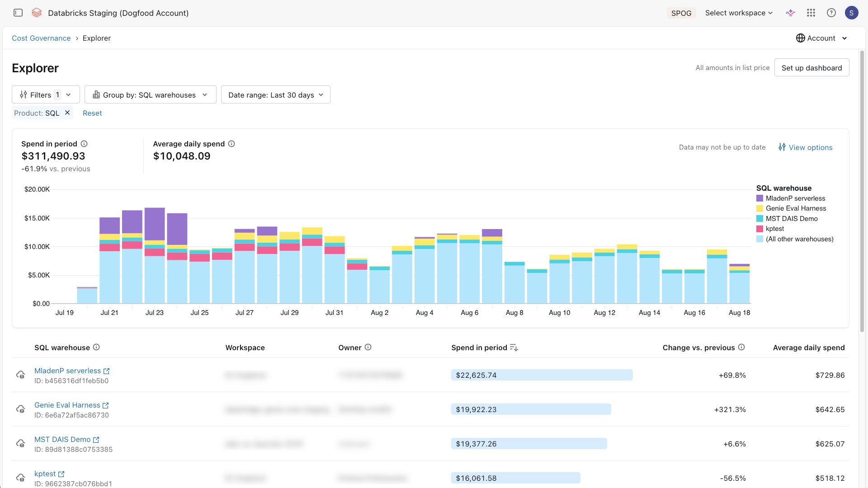Open Group by: SQL warehouses dropdown
Viewport: 868px width, 488px height.
[x=151, y=94]
